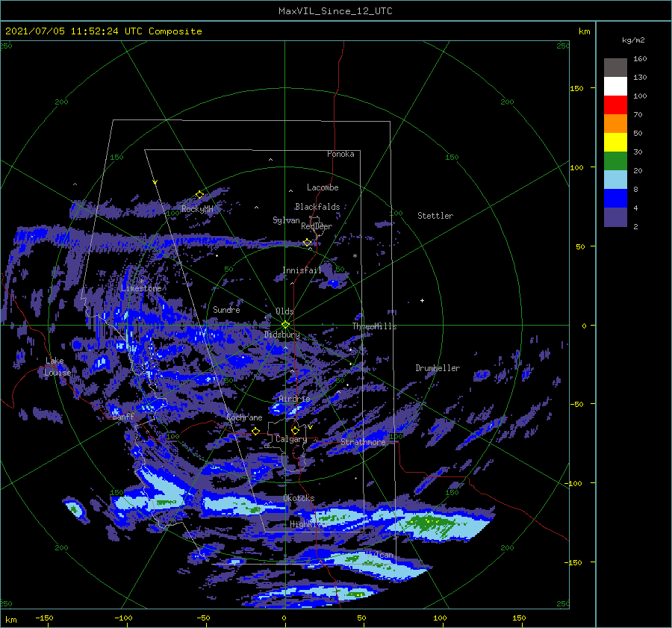Click the Olds town label

[285, 311]
